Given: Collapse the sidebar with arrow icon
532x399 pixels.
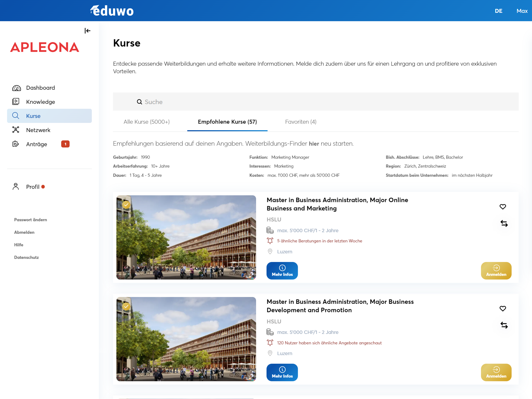Looking at the screenshot, I should click(87, 31).
